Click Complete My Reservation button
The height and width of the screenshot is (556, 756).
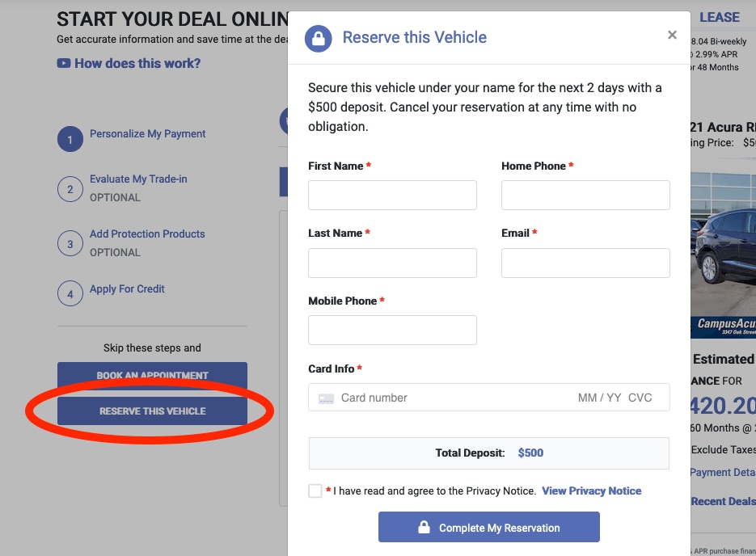(x=489, y=527)
